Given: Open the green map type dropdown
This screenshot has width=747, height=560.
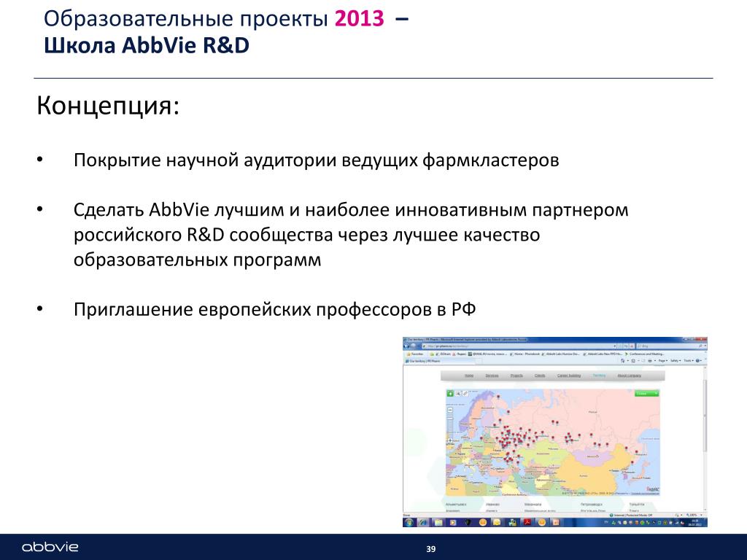Looking at the screenshot, I should 646,393.
